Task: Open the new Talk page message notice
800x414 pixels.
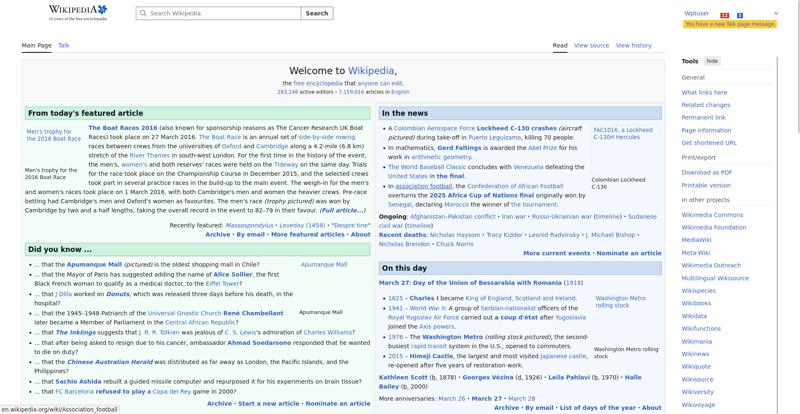Action: [x=729, y=23]
